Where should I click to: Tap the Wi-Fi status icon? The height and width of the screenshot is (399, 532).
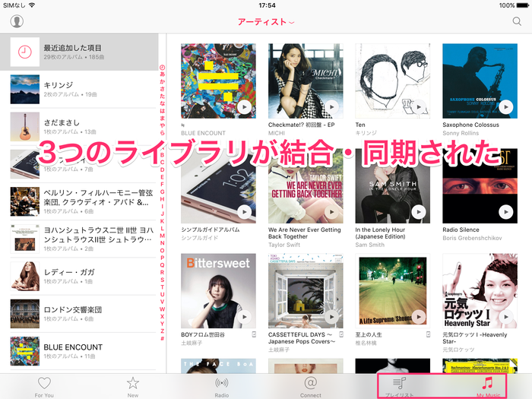[32, 5]
